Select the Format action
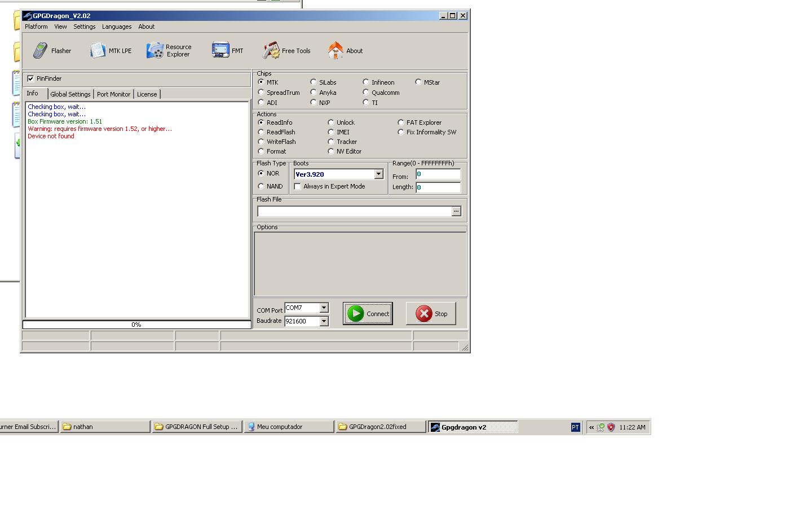Image resolution: width=812 pixels, height=508 pixels. [261, 151]
